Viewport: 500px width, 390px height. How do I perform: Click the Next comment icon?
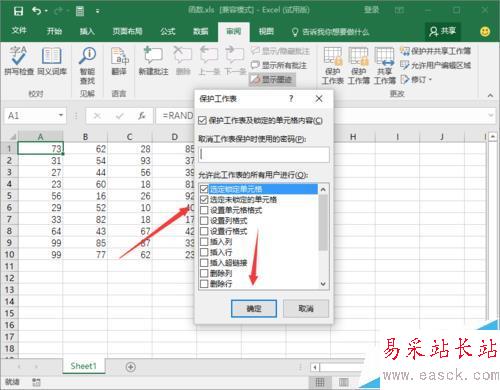pyautogui.click(x=234, y=61)
